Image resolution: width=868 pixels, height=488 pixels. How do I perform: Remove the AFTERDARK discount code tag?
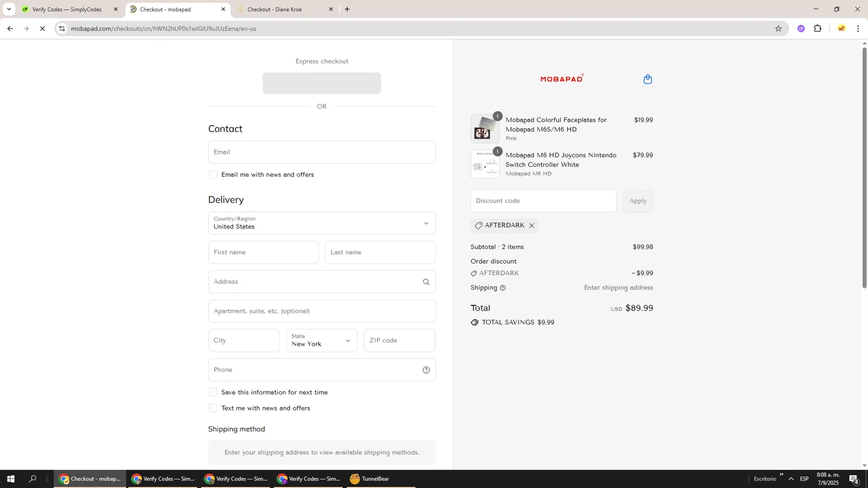point(531,225)
